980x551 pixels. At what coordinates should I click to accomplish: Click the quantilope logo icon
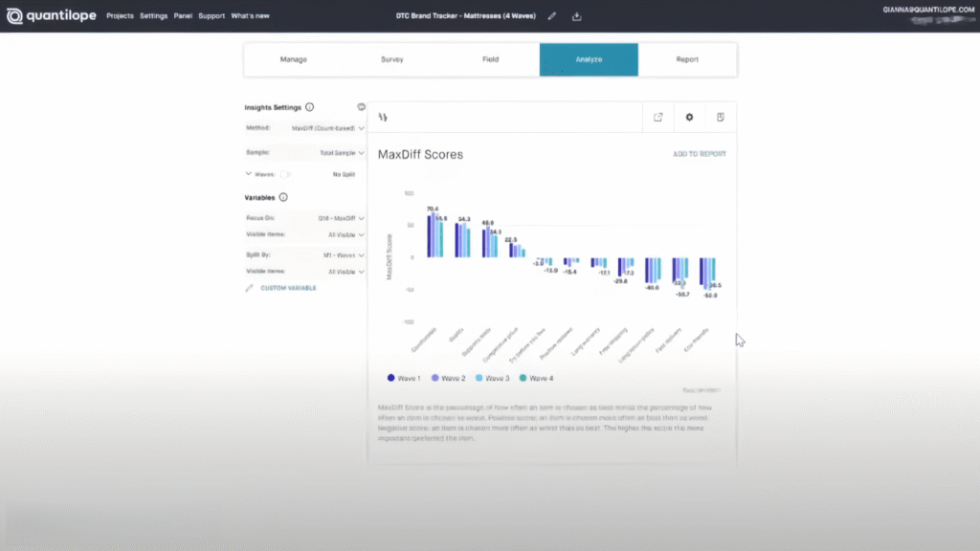coord(14,16)
